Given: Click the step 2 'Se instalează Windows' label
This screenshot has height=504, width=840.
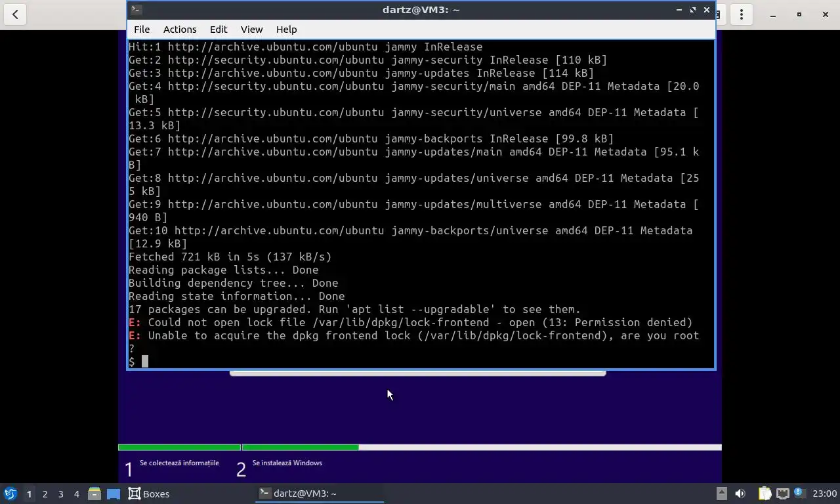Looking at the screenshot, I should point(287,463).
